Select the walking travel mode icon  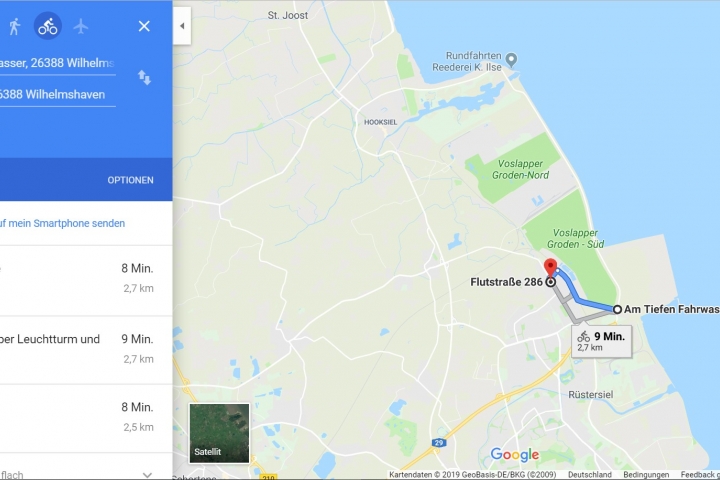[15, 26]
